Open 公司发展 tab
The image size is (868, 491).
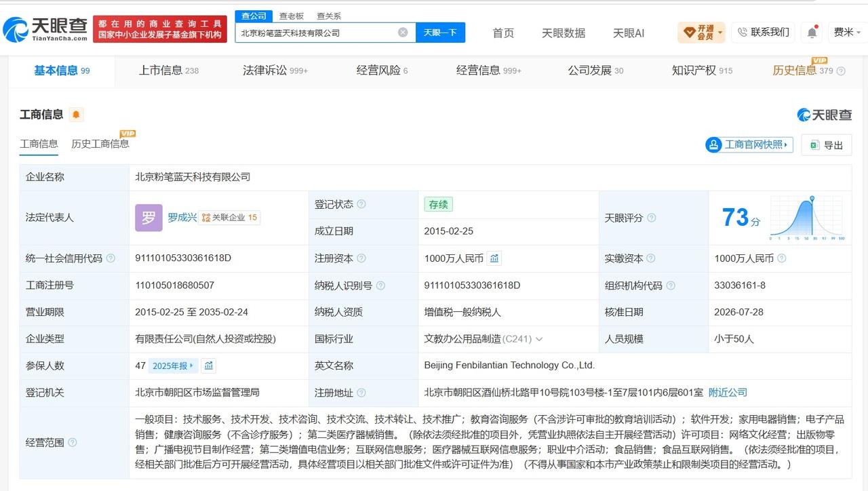coord(595,71)
